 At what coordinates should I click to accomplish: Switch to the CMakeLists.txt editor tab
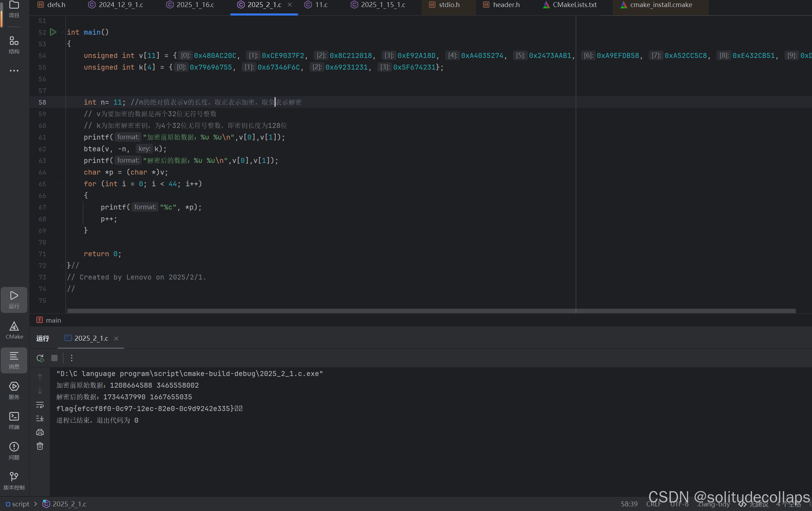pos(574,5)
